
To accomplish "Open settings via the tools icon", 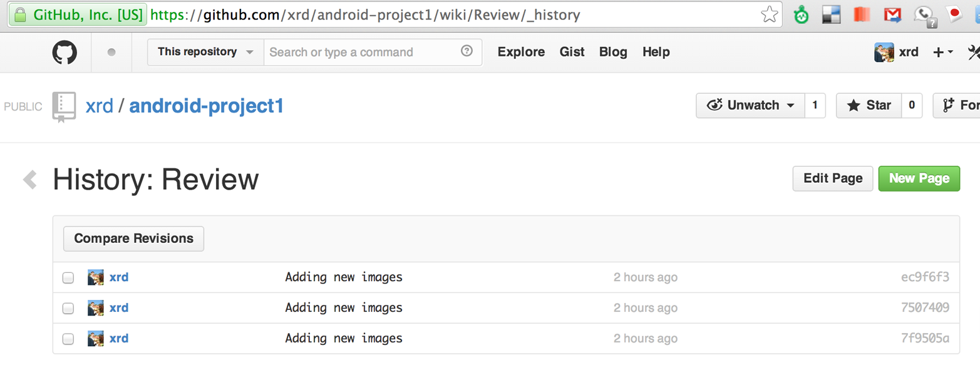I will [x=974, y=53].
